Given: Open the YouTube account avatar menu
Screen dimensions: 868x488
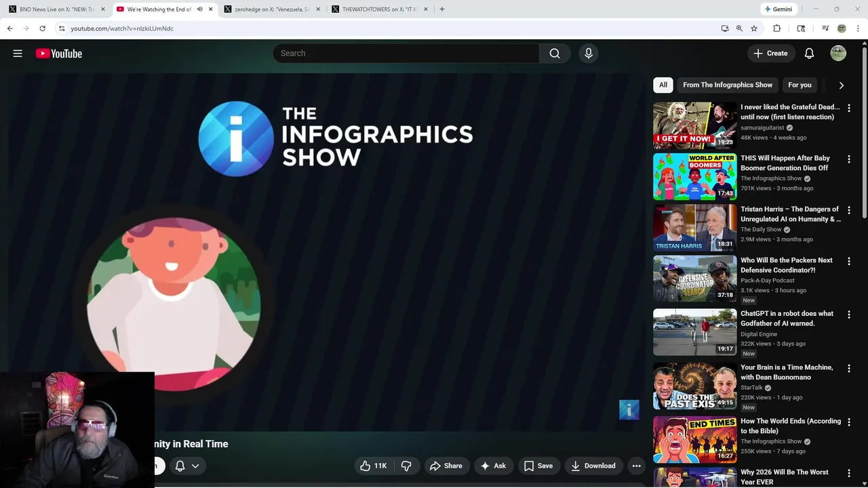Looking at the screenshot, I should 838,54.
